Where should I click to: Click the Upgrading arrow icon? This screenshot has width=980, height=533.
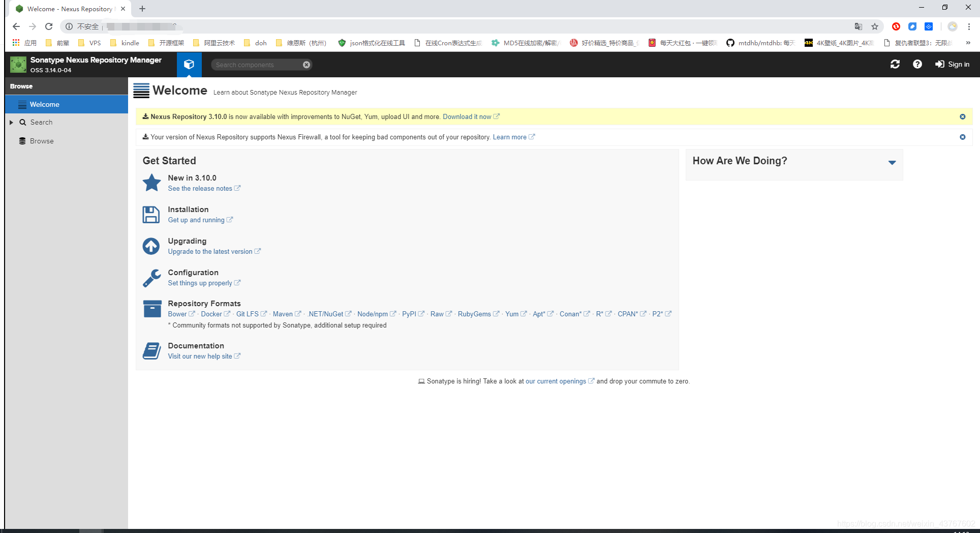[151, 246]
